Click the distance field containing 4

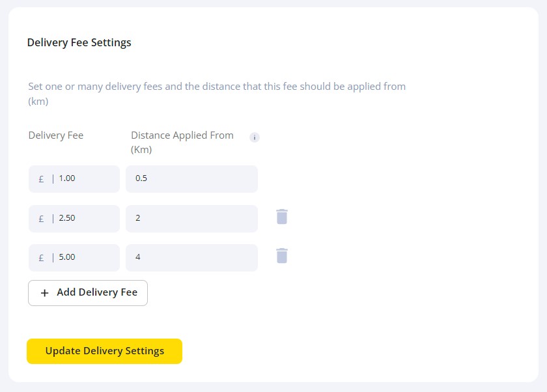[x=191, y=257]
